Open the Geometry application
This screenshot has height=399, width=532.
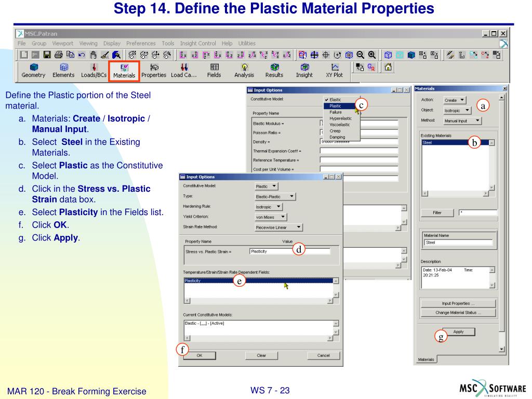[x=33, y=71]
